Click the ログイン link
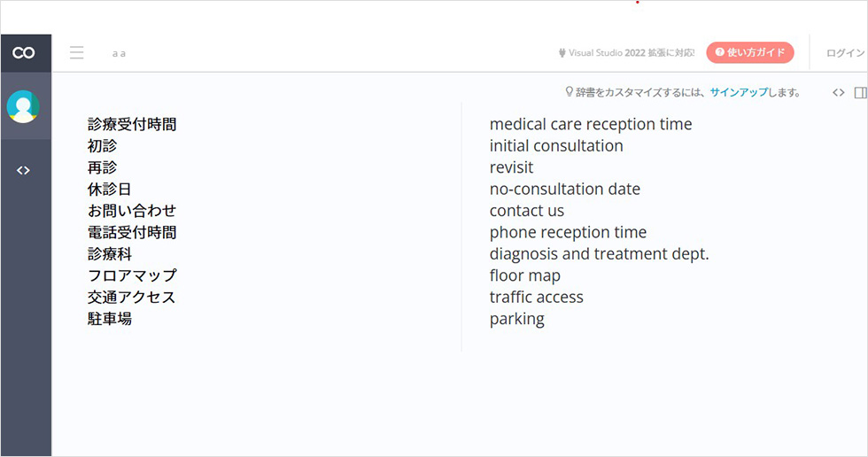The width and height of the screenshot is (868, 457). (845, 53)
